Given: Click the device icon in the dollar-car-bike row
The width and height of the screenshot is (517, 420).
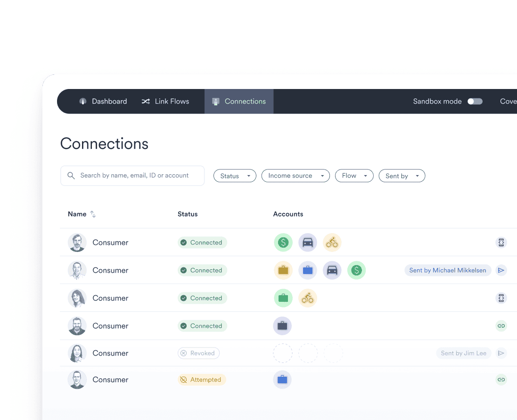Looking at the screenshot, I should coord(501,242).
